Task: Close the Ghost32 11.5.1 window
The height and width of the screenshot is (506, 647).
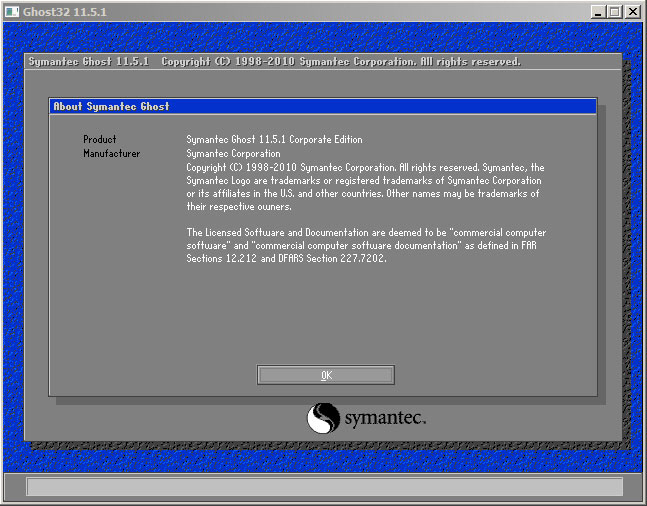Action: click(x=633, y=12)
